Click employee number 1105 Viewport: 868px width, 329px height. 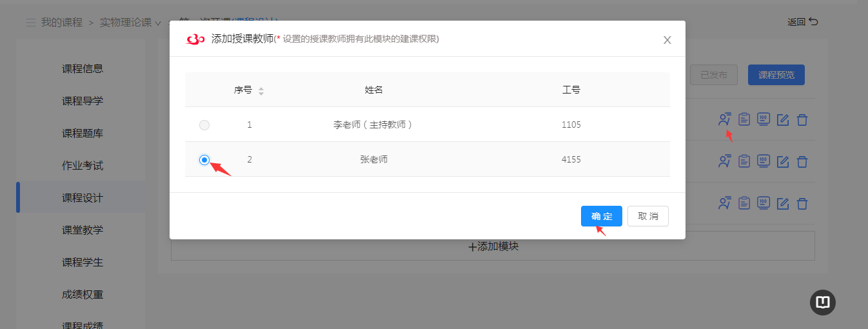click(571, 125)
